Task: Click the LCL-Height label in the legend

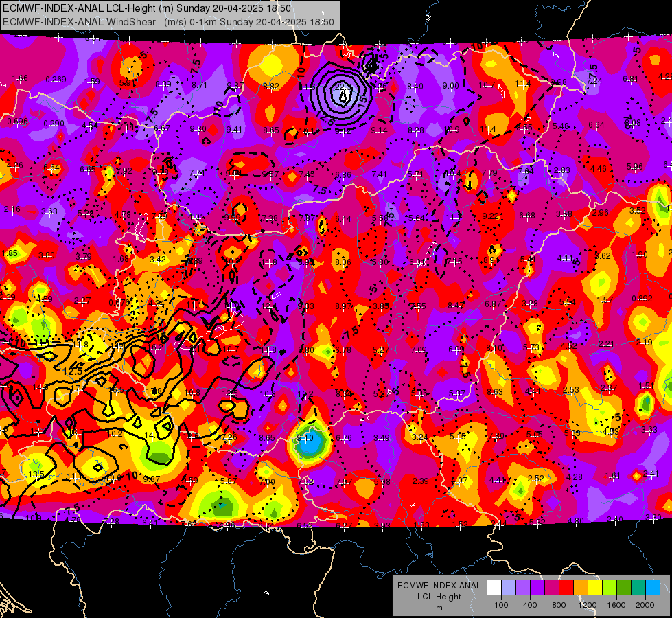Action: click(439, 597)
